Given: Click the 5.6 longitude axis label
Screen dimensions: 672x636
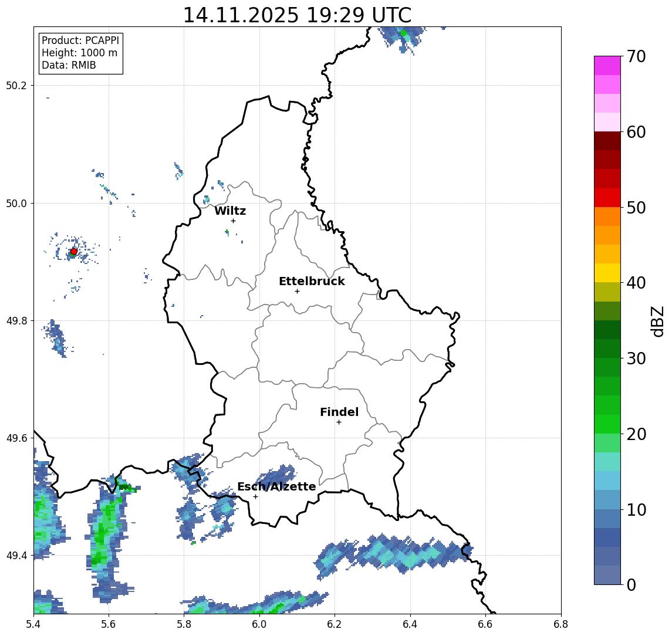Looking at the screenshot, I should pyautogui.click(x=109, y=624).
